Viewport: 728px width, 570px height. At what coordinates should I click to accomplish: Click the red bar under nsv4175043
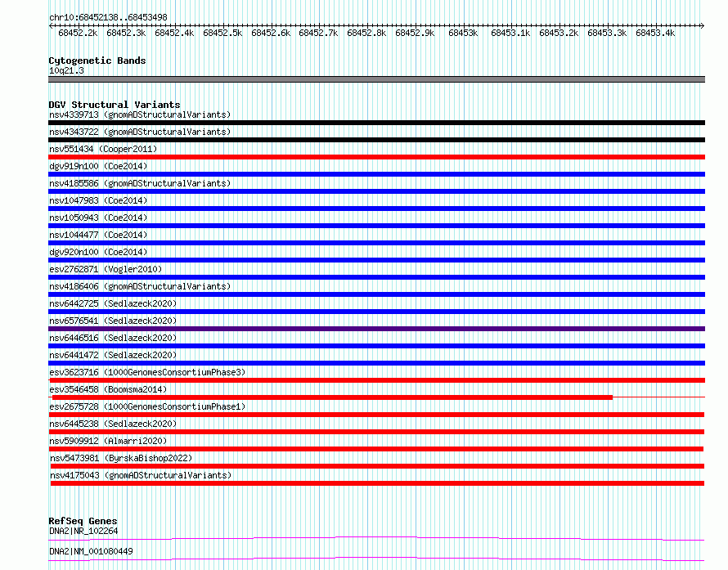(377, 483)
